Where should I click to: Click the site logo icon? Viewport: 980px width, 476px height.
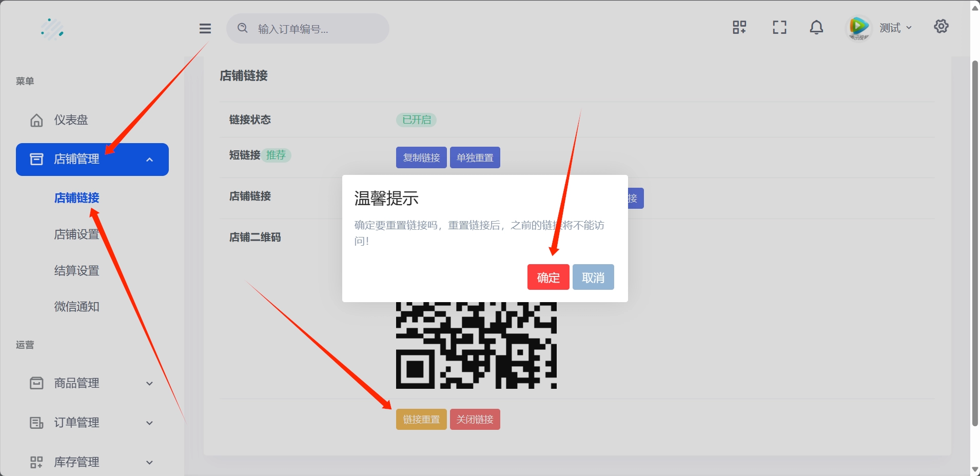point(52,29)
